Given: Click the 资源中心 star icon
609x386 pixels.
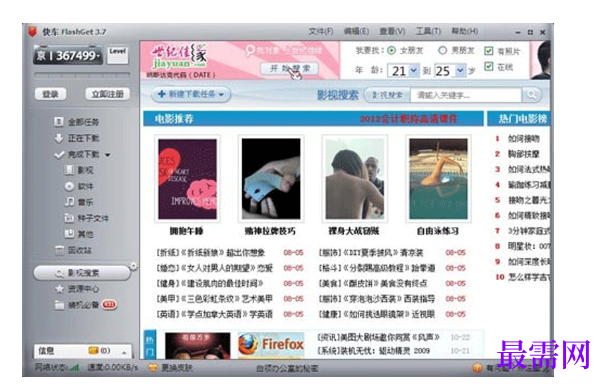Looking at the screenshot, I should [x=59, y=289].
